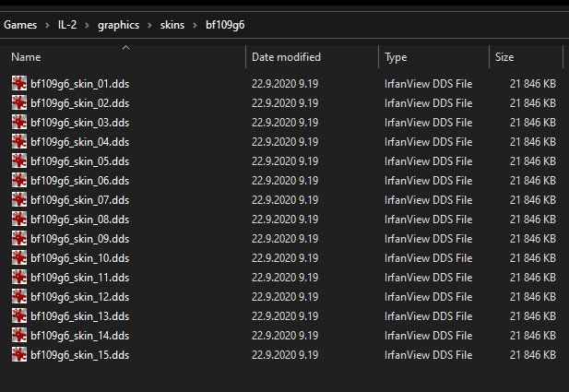569x392 pixels.
Task: Click the bf109g6_skin_10.dds file icon
Action: (19, 257)
